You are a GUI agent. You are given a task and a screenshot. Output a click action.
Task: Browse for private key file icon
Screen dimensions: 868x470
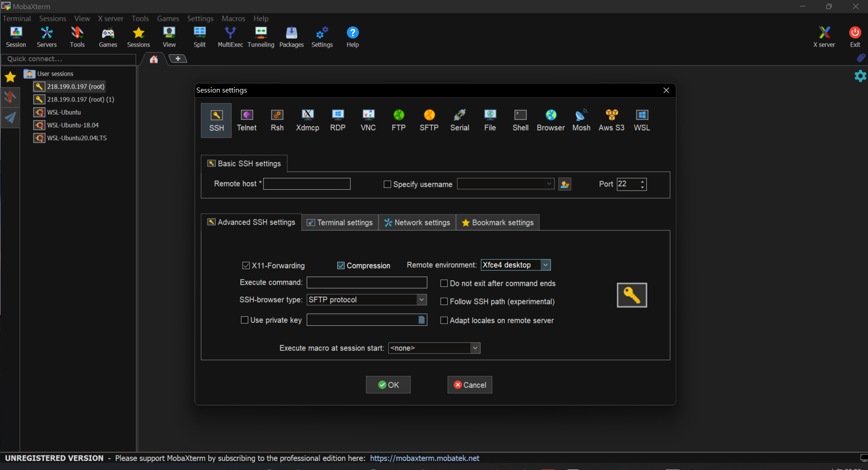click(422, 320)
